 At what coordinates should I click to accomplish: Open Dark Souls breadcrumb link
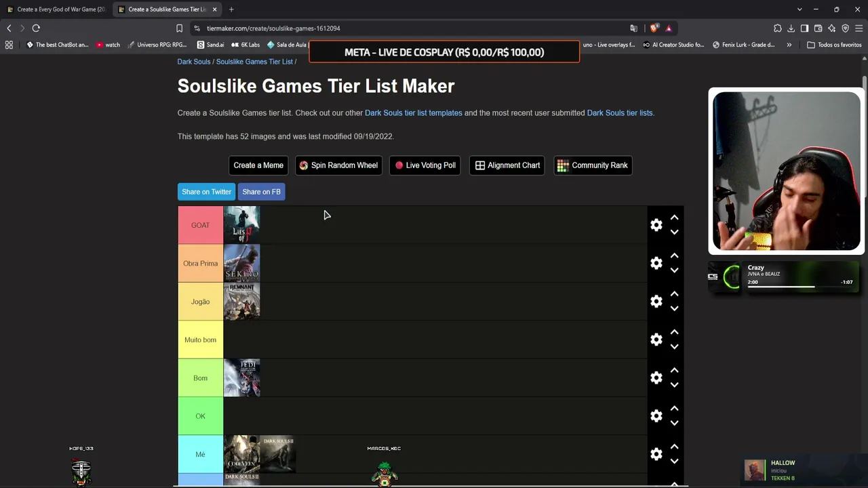pos(194,62)
